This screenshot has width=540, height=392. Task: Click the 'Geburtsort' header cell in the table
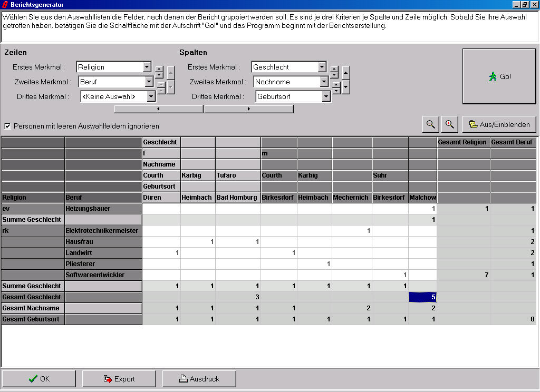coord(161,186)
